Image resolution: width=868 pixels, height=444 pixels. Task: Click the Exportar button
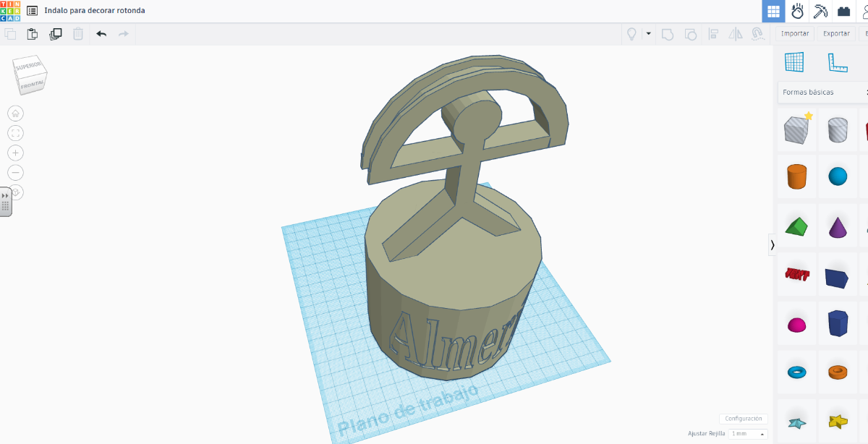(x=836, y=33)
